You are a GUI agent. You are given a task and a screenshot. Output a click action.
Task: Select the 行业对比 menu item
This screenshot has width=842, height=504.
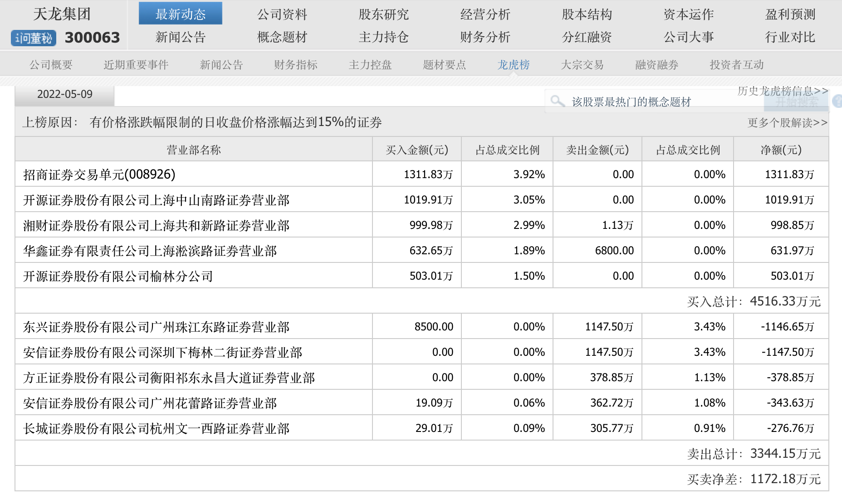[790, 37]
